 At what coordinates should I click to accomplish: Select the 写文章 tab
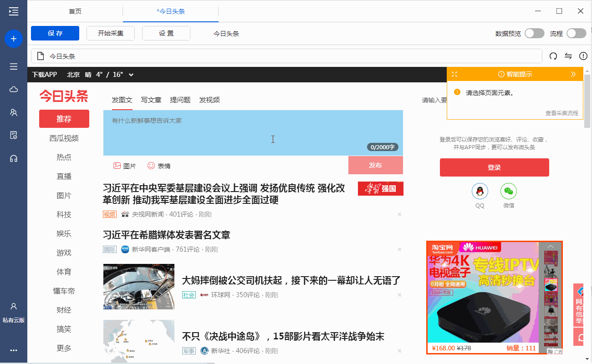pyautogui.click(x=151, y=100)
